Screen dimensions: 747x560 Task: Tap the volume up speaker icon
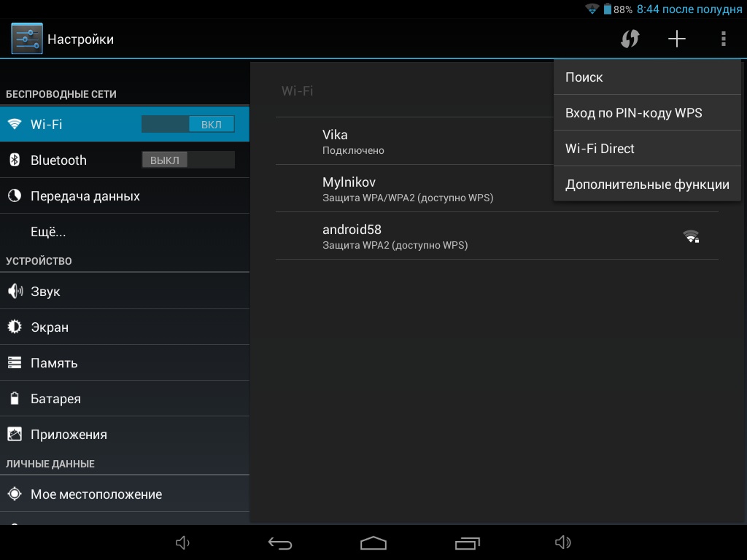point(562,543)
